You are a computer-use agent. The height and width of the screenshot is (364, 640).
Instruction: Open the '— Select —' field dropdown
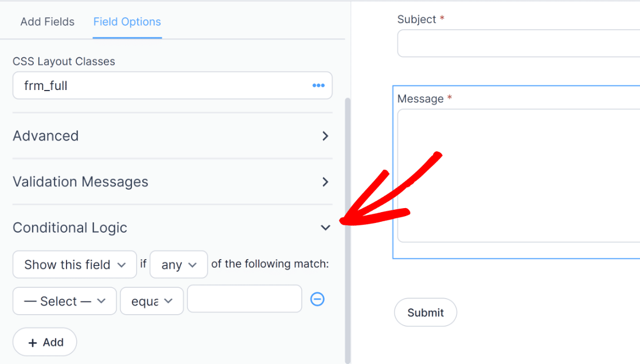[64, 301]
